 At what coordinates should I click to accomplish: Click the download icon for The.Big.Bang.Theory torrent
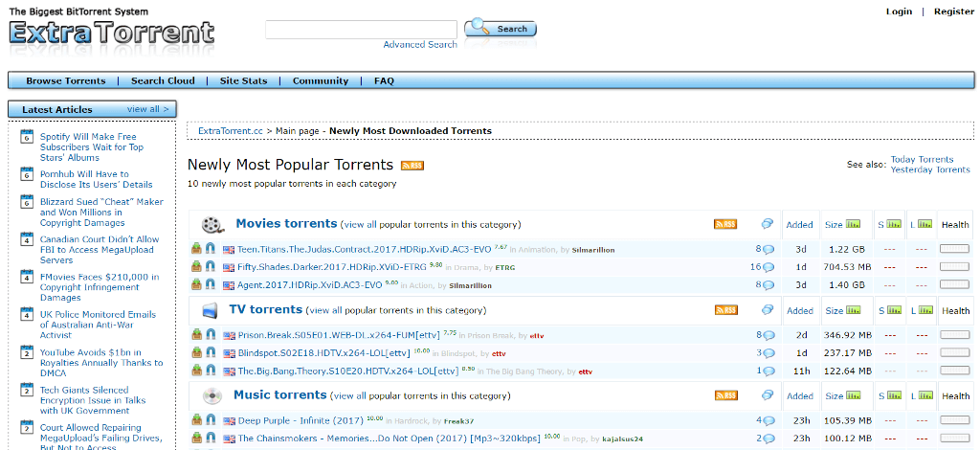tap(197, 370)
